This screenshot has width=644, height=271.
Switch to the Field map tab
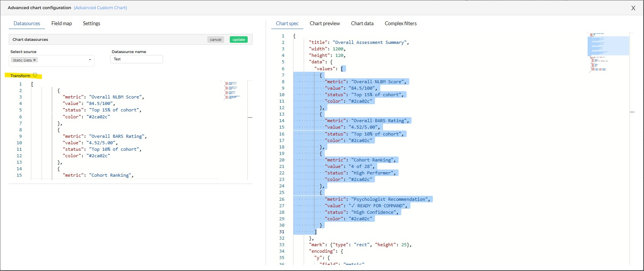click(62, 24)
